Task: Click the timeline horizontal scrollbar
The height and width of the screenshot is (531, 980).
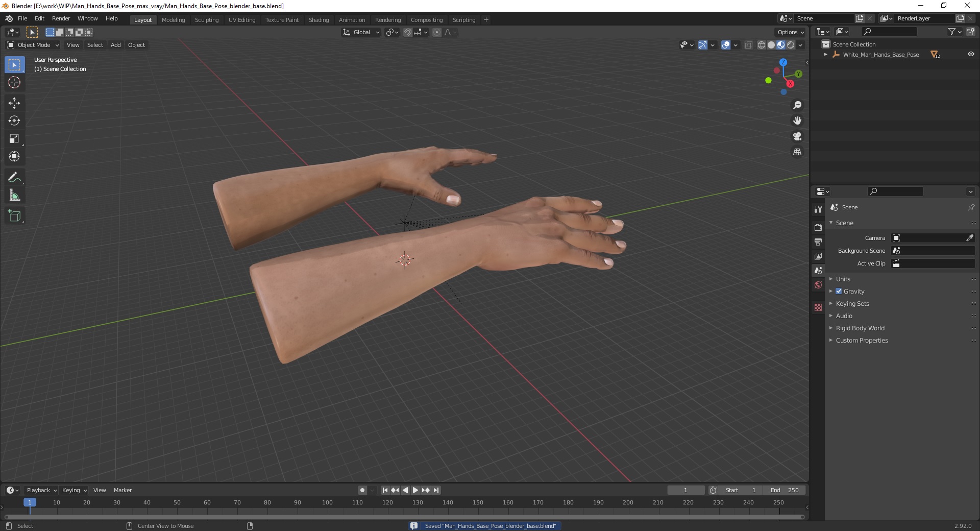Action: (403, 517)
